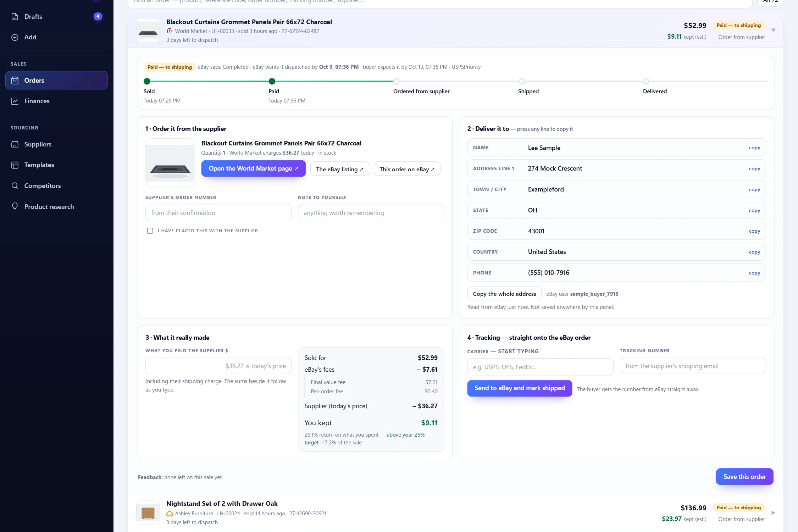Copy the State value OH

click(x=754, y=211)
